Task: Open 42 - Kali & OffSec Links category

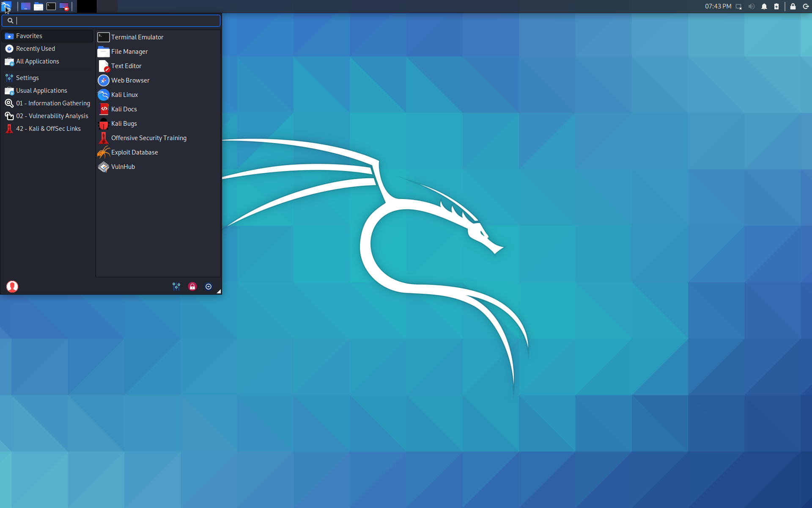Action: click(x=47, y=129)
